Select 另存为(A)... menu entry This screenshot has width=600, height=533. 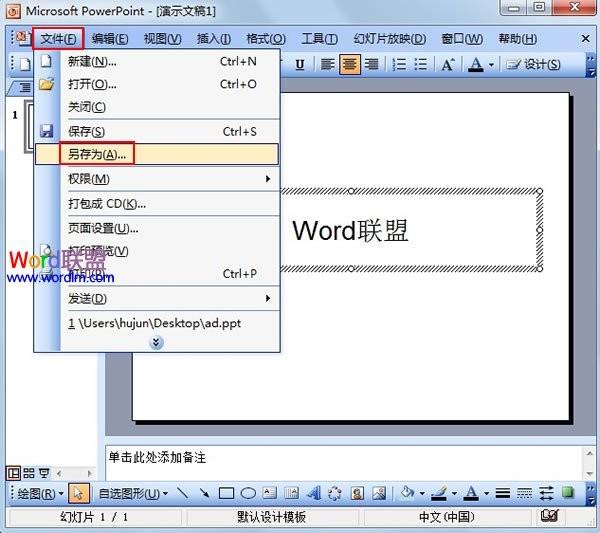tap(157, 154)
